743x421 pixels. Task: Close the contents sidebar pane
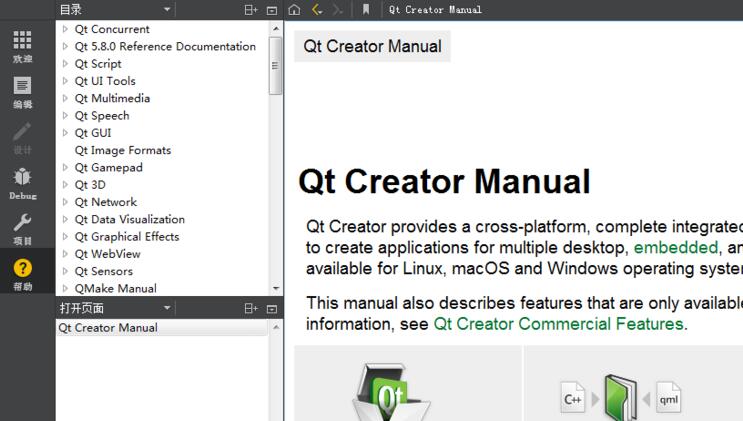coord(272,10)
